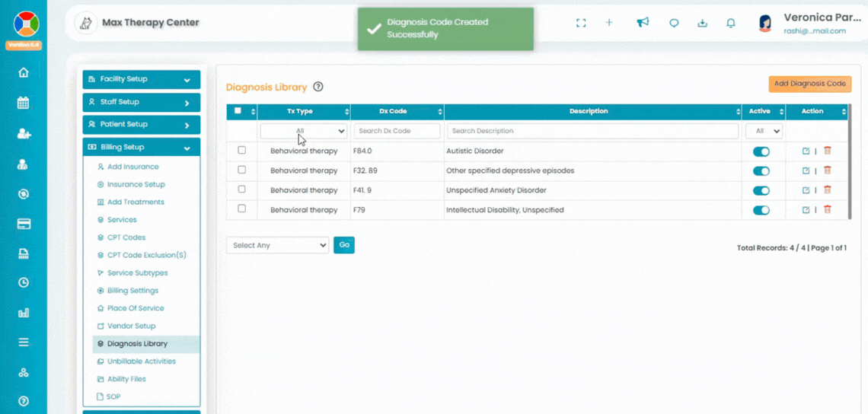Check the select-all checkbox in table header
This screenshot has width=868, height=414.
point(238,110)
